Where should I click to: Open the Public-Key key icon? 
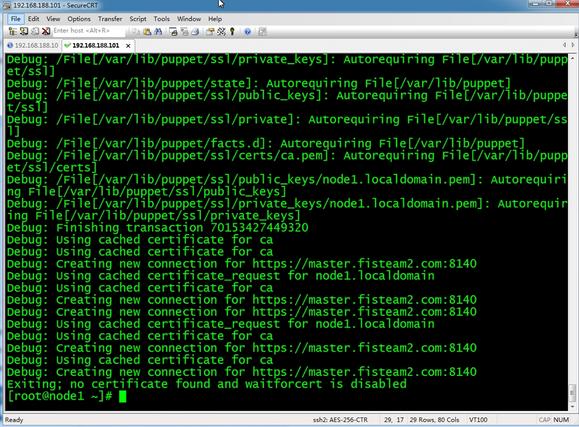point(232,32)
